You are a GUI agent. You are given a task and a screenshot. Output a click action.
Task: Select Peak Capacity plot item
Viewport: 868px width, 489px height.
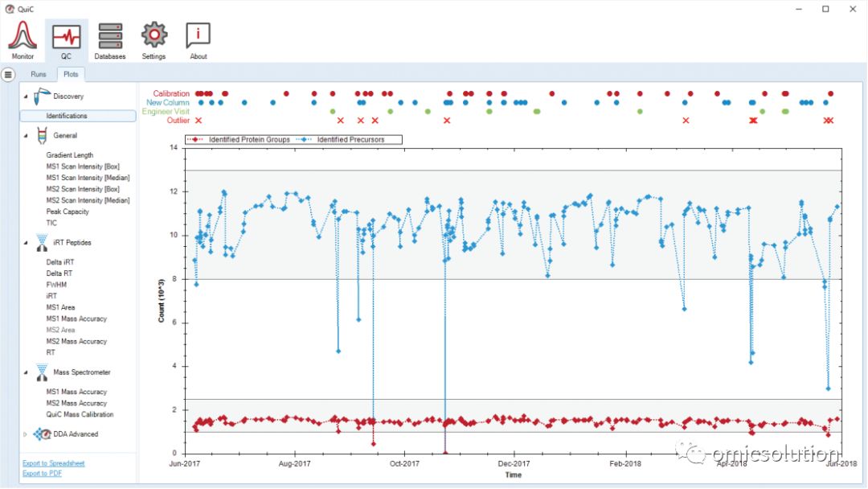[68, 212]
